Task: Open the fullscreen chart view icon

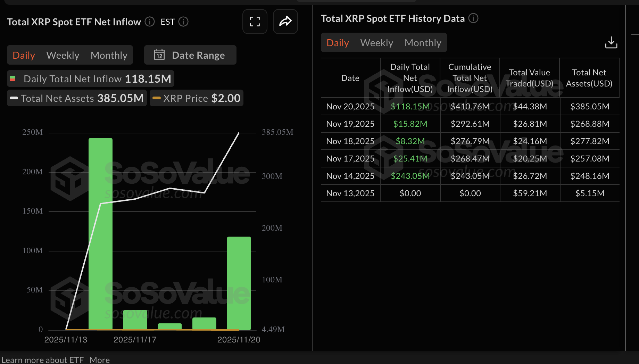Action: [x=255, y=22]
